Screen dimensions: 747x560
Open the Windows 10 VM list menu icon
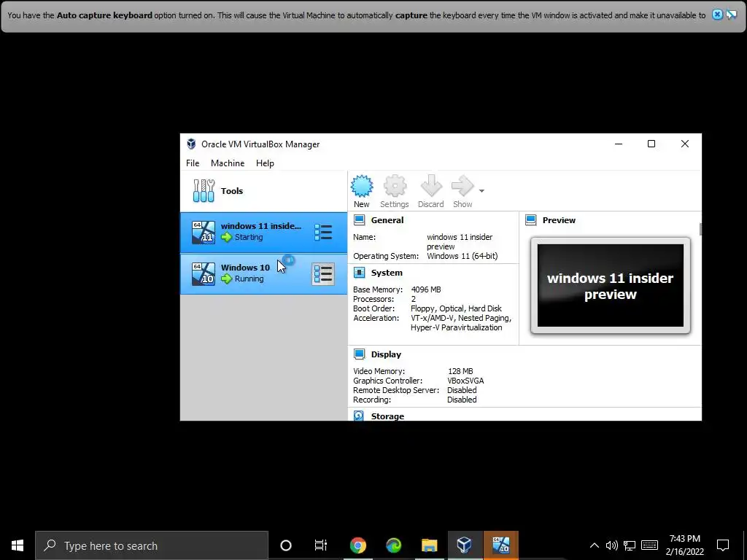[323, 274]
